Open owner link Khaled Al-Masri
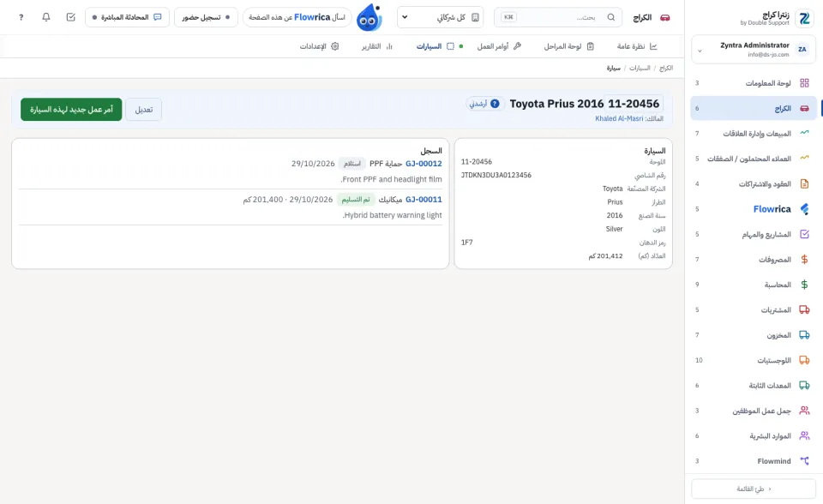The width and height of the screenshot is (823, 504). click(619, 118)
